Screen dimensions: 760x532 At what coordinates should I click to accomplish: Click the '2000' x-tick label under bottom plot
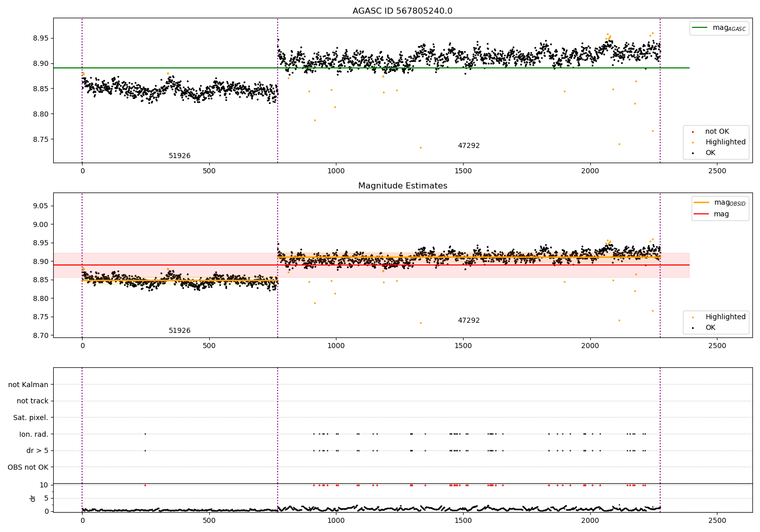pos(590,521)
